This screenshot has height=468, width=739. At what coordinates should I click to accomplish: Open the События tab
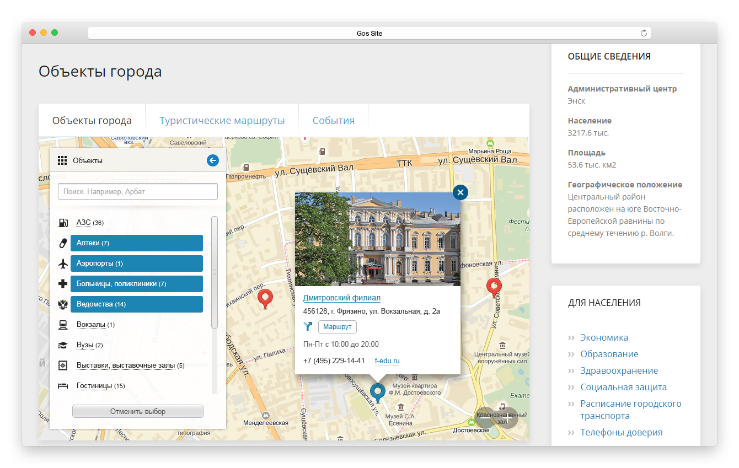tap(333, 121)
